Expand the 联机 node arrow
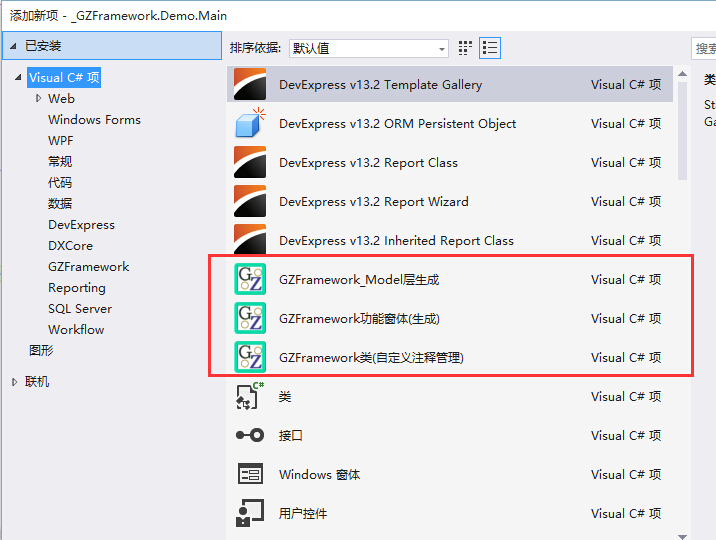 pyautogui.click(x=14, y=382)
